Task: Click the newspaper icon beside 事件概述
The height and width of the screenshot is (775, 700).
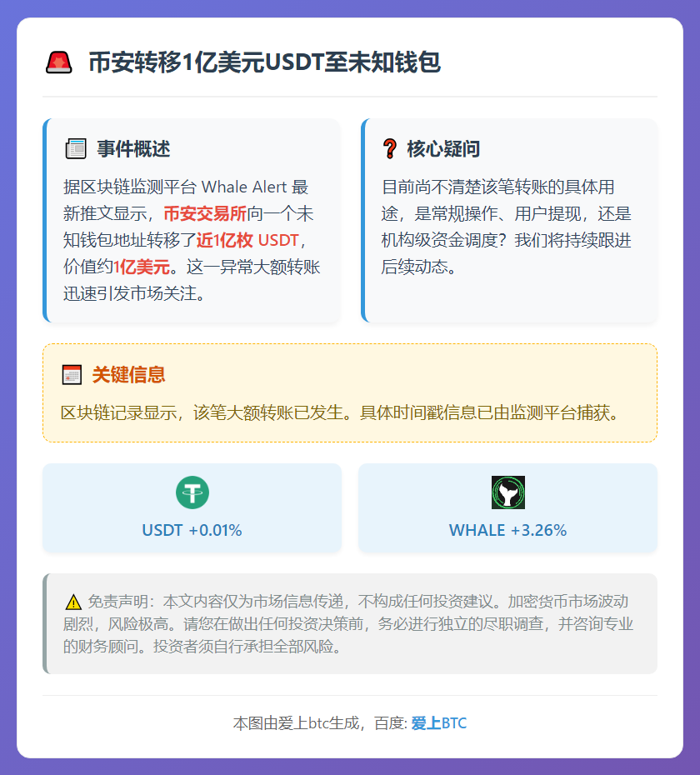Action: point(76,149)
